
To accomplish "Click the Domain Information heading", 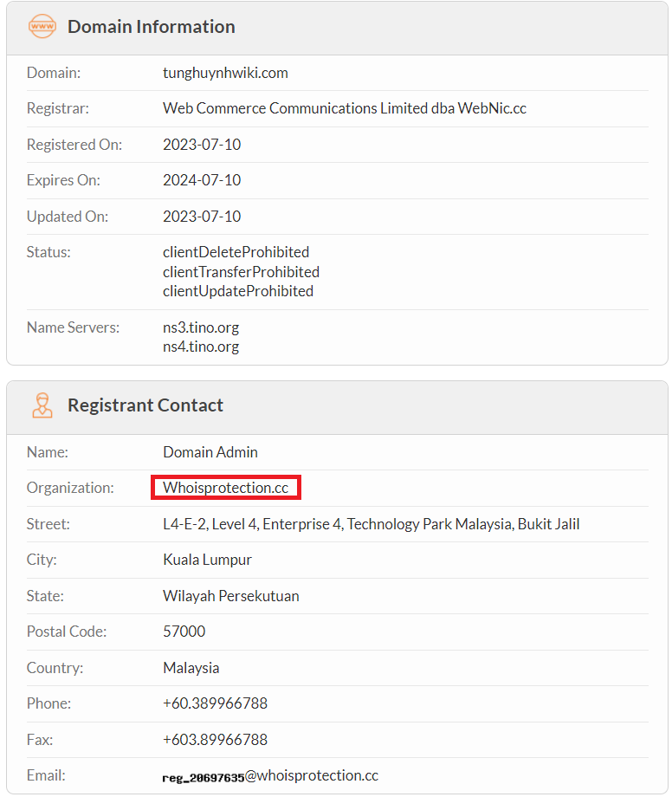I will (x=152, y=27).
